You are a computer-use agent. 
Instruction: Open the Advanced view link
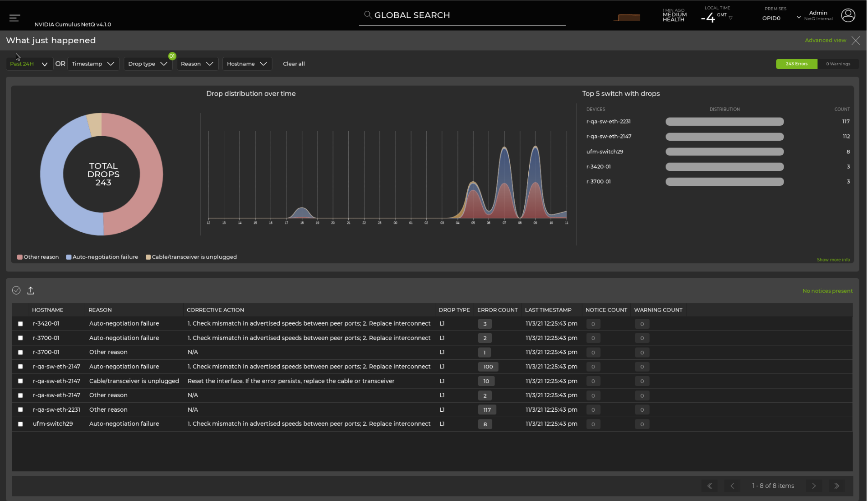click(825, 40)
